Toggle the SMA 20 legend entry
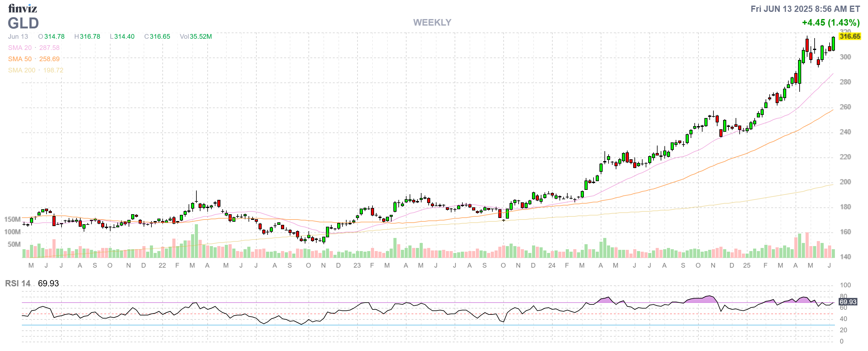 click(x=20, y=48)
